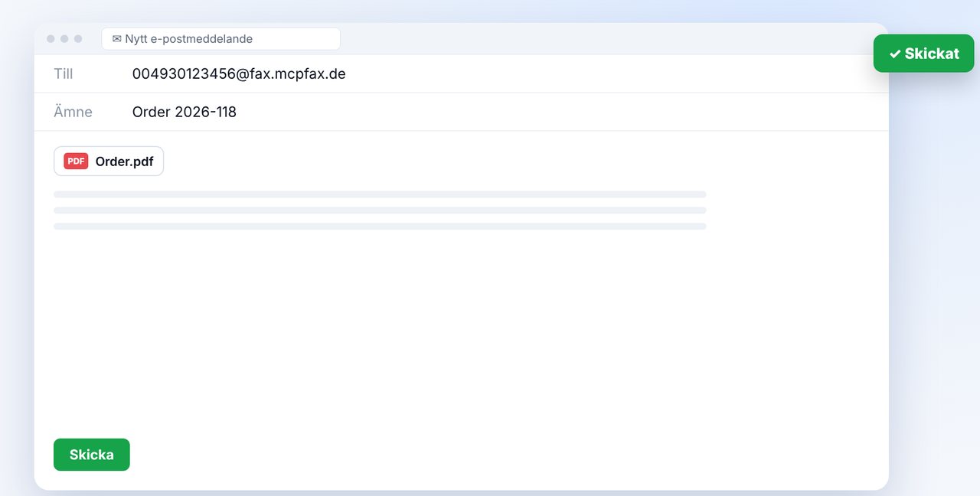Open the Order.pdf attachment chip

(x=109, y=162)
